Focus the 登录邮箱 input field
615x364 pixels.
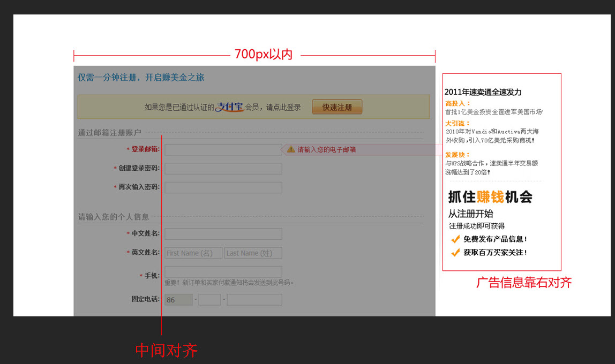click(x=223, y=150)
